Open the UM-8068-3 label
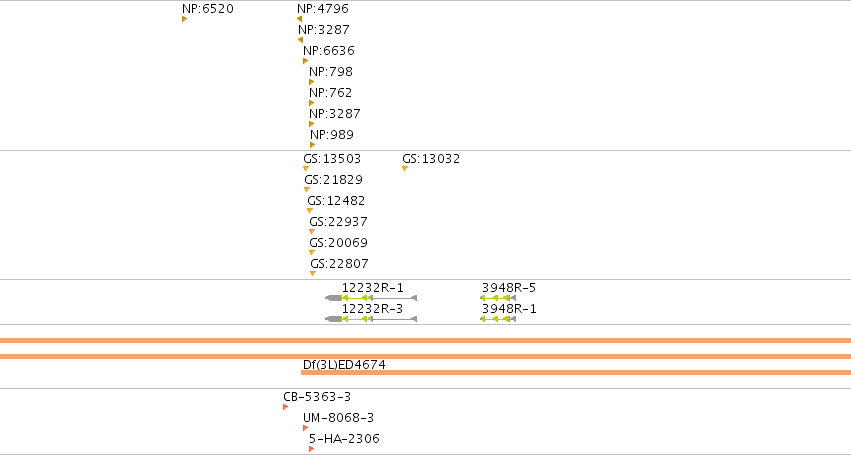This screenshot has width=851, height=455. 339,418
